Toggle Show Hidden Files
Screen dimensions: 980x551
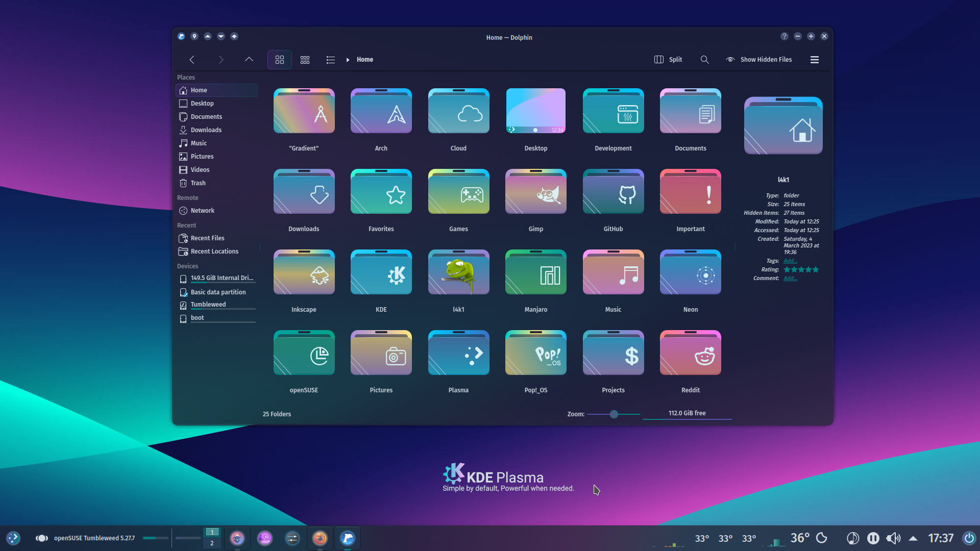(759, 60)
